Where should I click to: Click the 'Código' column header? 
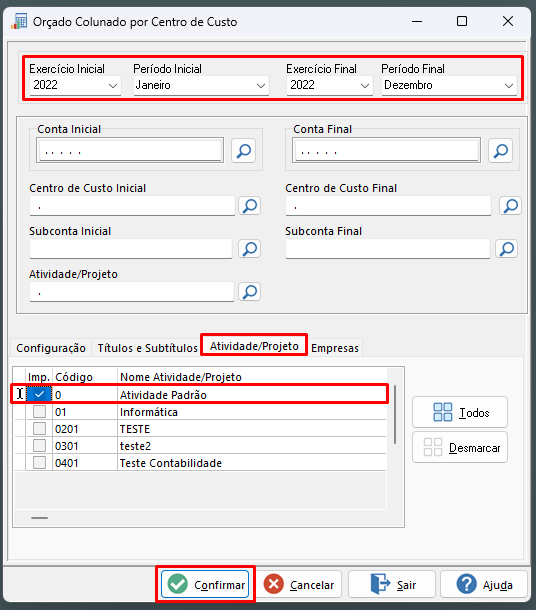(85, 377)
